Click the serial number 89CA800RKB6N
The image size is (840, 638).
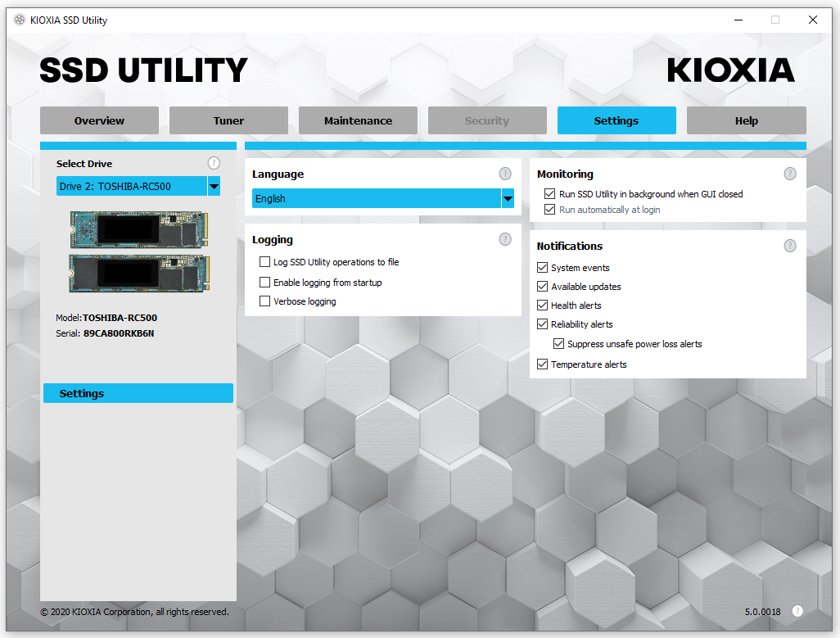pyautogui.click(x=119, y=333)
